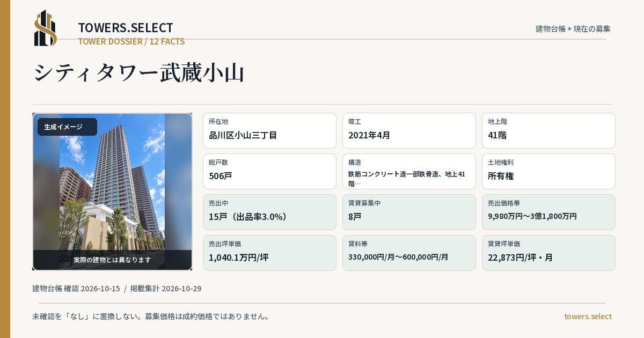This screenshot has height=338, width=644.
Task: Click the "建物台帳 + 現在の募集" header label
Action: pyautogui.click(x=573, y=28)
